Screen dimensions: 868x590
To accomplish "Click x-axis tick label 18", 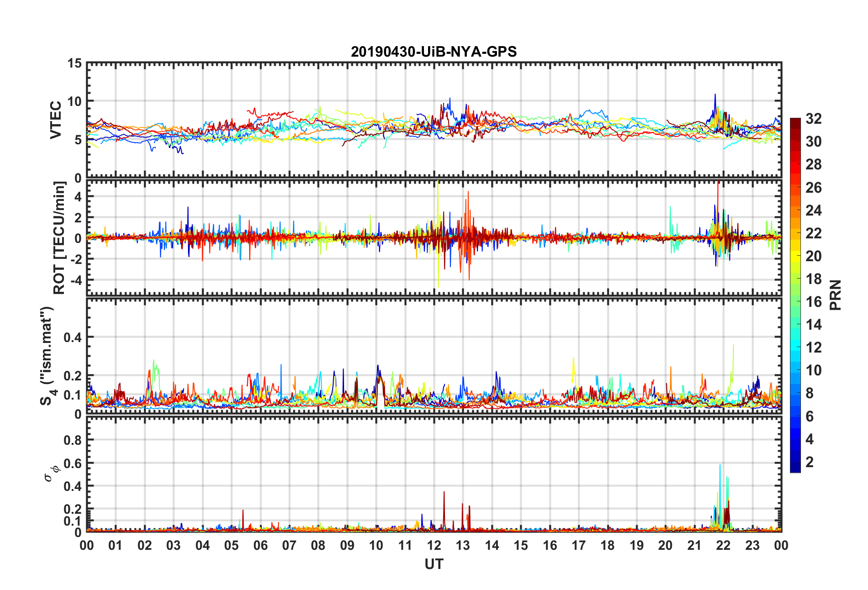I will click(607, 545).
